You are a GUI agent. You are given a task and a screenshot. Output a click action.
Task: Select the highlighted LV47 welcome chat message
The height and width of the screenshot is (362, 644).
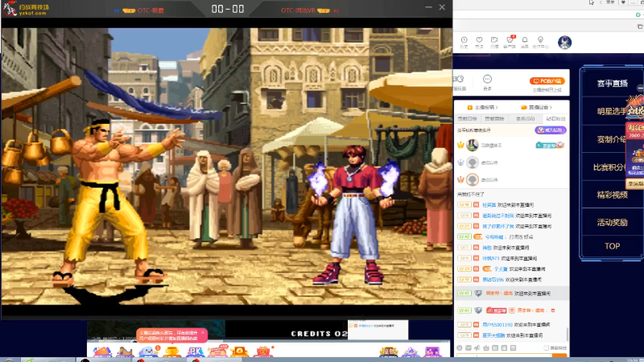click(511, 294)
